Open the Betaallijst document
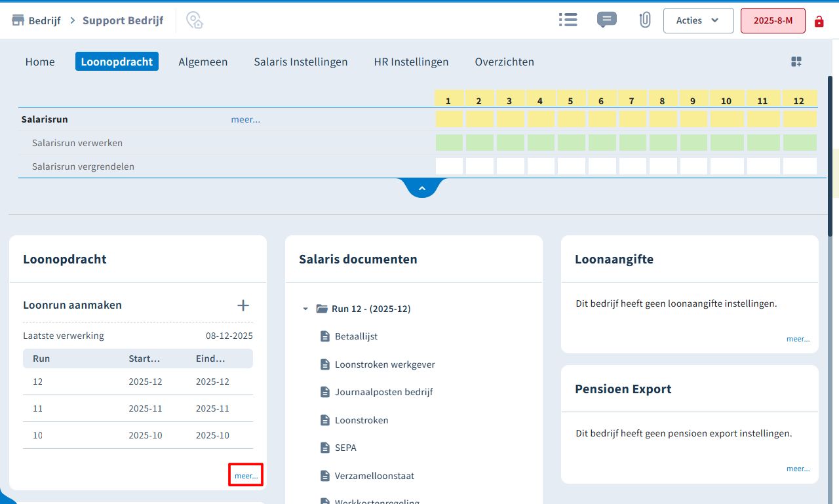 tap(356, 336)
